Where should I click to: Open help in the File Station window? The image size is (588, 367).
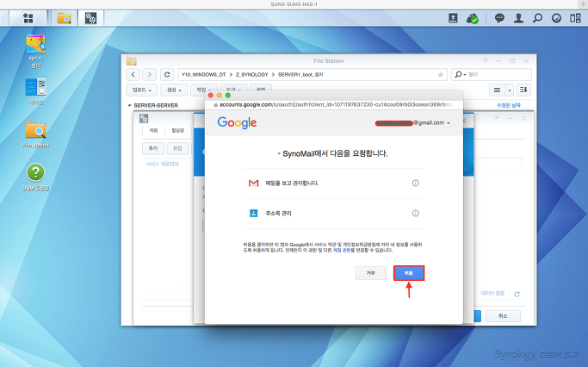point(486,61)
